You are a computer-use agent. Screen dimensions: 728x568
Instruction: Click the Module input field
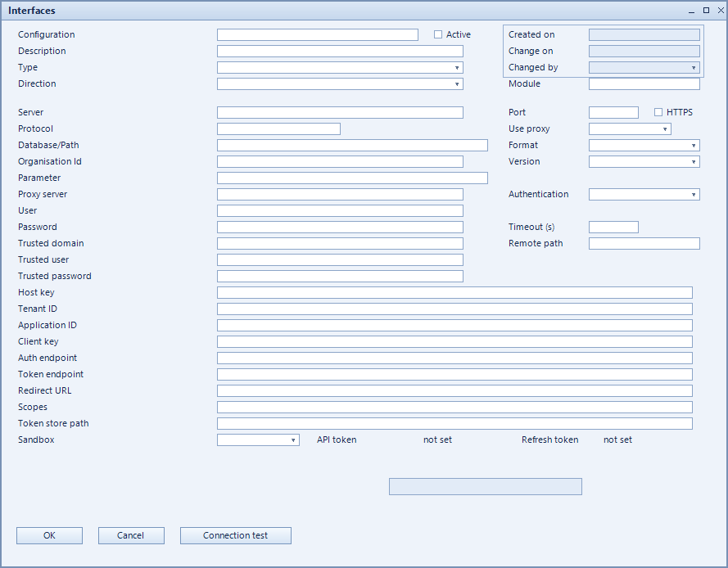(x=644, y=84)
